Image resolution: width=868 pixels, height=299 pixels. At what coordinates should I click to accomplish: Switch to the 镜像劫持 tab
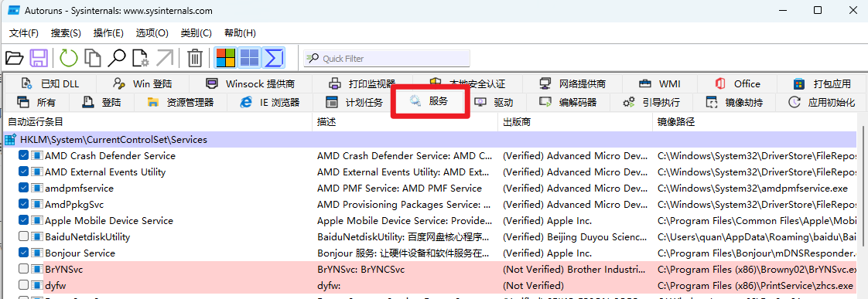click(734, 102)
